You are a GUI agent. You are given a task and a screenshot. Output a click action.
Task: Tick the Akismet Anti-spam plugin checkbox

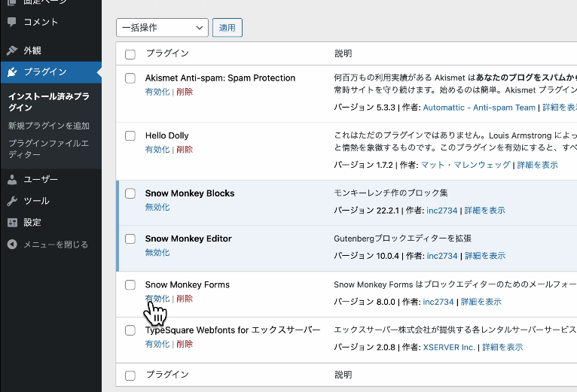click(130, 78)
